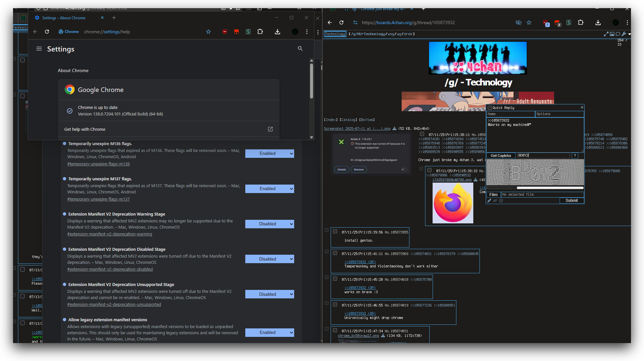This screenshot has height=361, width=644.
Task: Click the Settings page vertical scrollbar
Action: click(311, 81)
